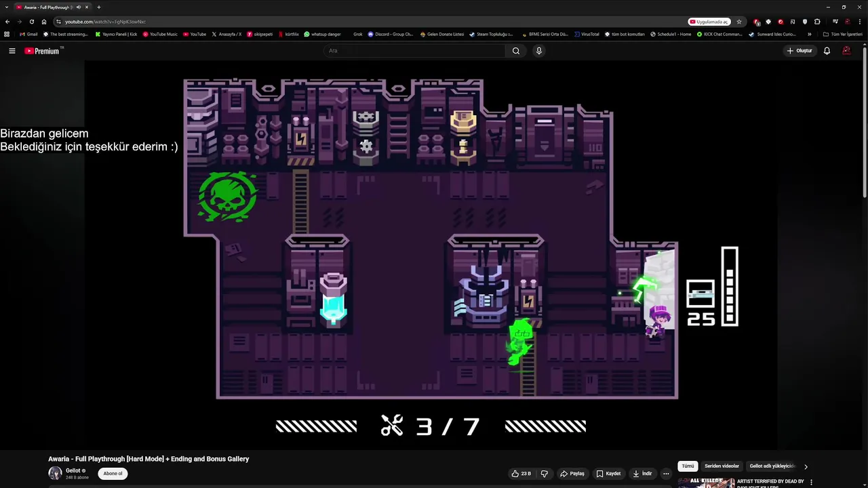Click the Awaria Full Playthrough video title
Viewport: 868px width, 488px height.
[x=149, y=459]
